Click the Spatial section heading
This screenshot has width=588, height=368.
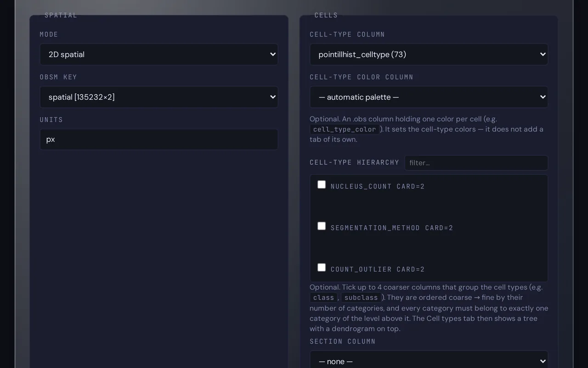61,15
